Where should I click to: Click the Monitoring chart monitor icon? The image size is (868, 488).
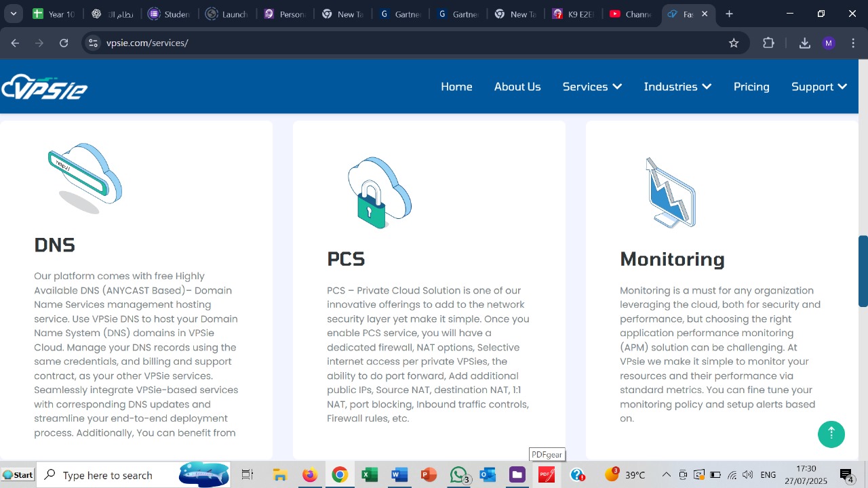pyautogui.click(x=671, y=192)
